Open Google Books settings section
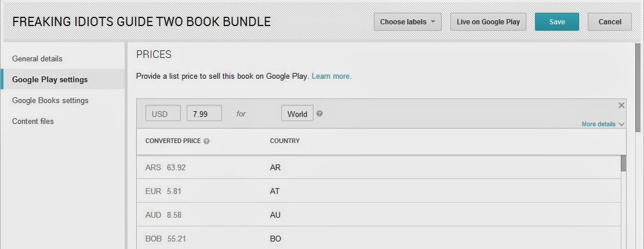The height and width of the screenshot is (249, 644). pos(50,100)
